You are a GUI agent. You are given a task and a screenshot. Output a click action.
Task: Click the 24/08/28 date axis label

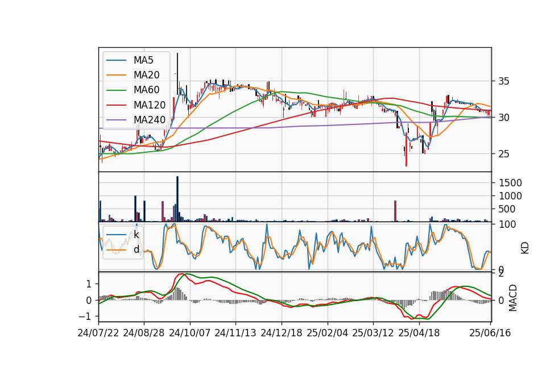tap(144, 333)
